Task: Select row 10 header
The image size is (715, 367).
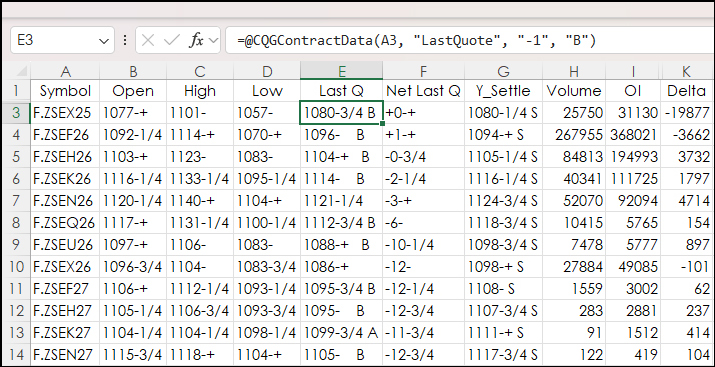Action: coord(16,267)
